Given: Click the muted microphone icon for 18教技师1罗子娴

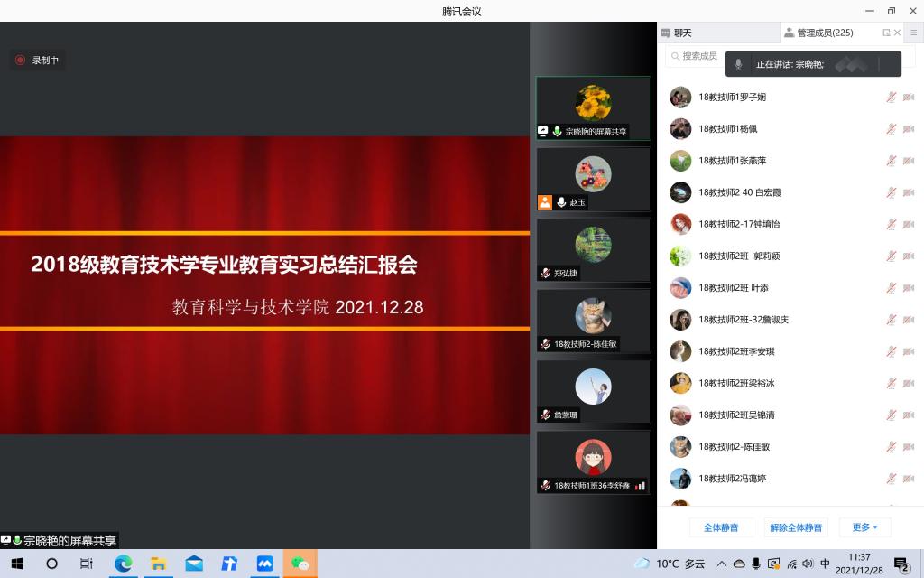Looking at the screenshot, I should [891, 97].
